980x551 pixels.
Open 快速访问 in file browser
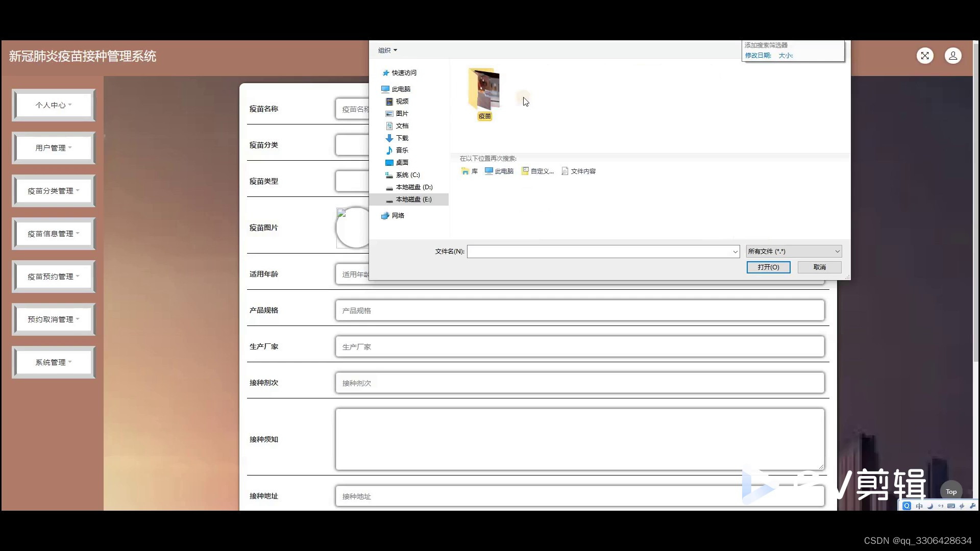404,72
